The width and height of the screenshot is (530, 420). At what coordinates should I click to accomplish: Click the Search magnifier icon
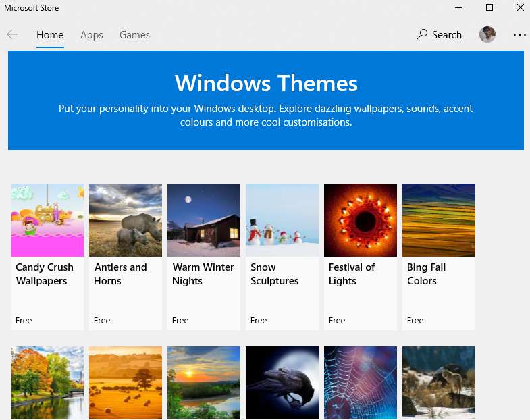(421, 34)
